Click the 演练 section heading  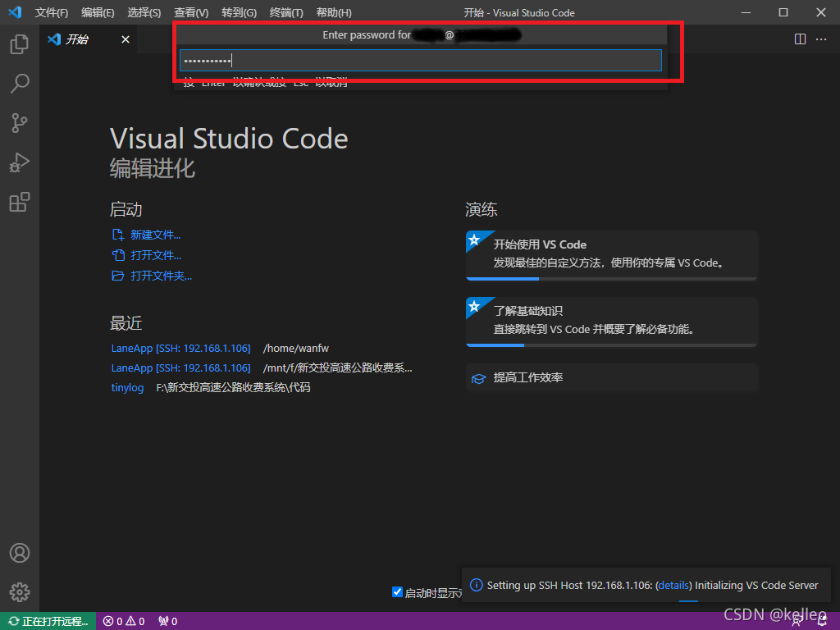click(x=481, y=209)
